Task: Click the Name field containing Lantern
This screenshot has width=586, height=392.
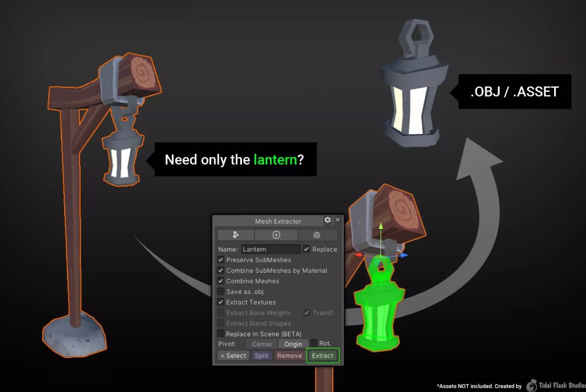Action: 271,249
